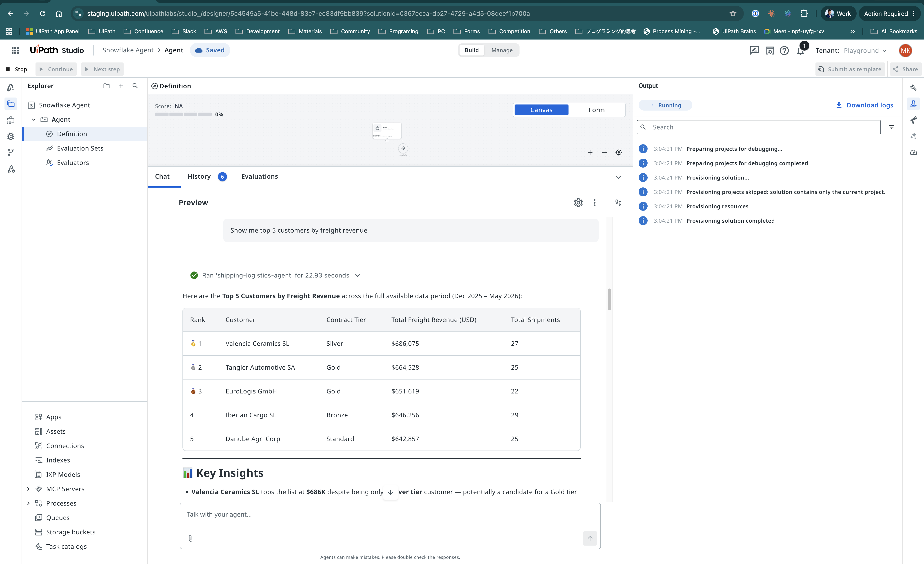Open the notifications bell

click(801, 51)
